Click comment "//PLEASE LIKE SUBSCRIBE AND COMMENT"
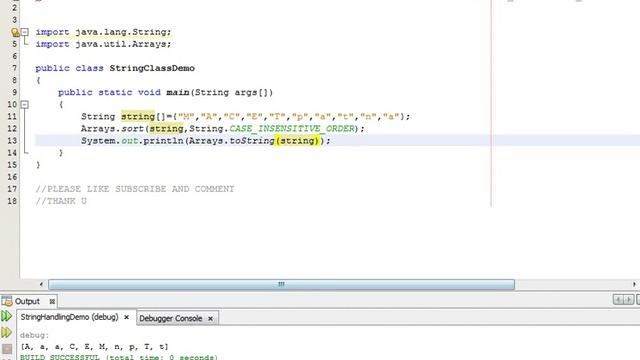 [135, 189]
